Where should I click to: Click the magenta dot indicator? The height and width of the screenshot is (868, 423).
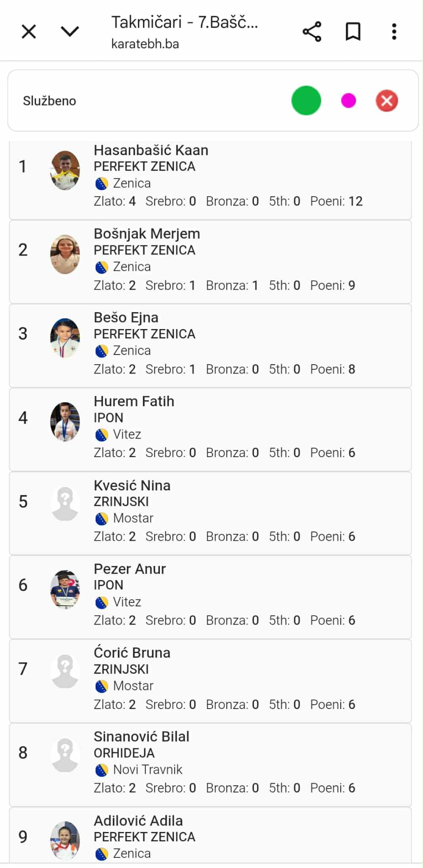(x=348, y=100)
